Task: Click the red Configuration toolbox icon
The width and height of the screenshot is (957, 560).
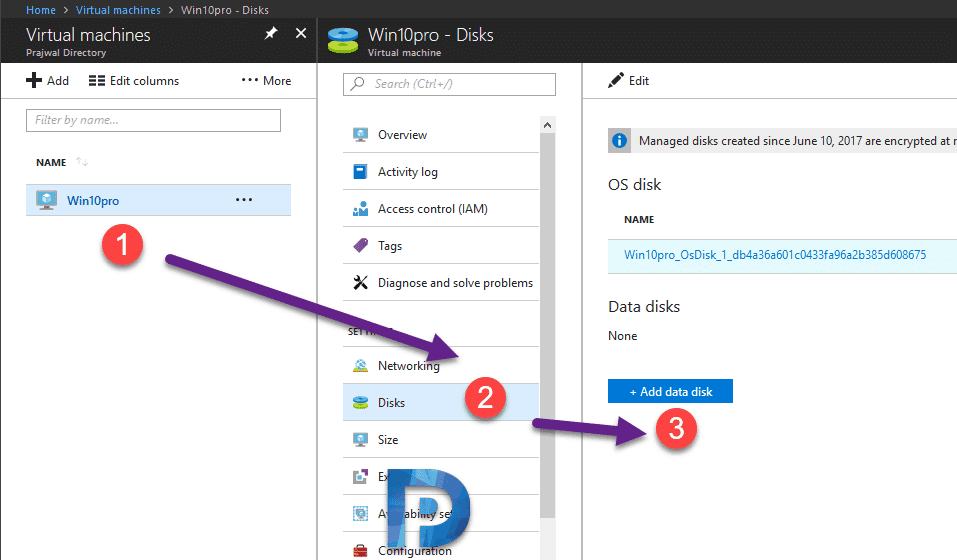Action: click(360, 551)
